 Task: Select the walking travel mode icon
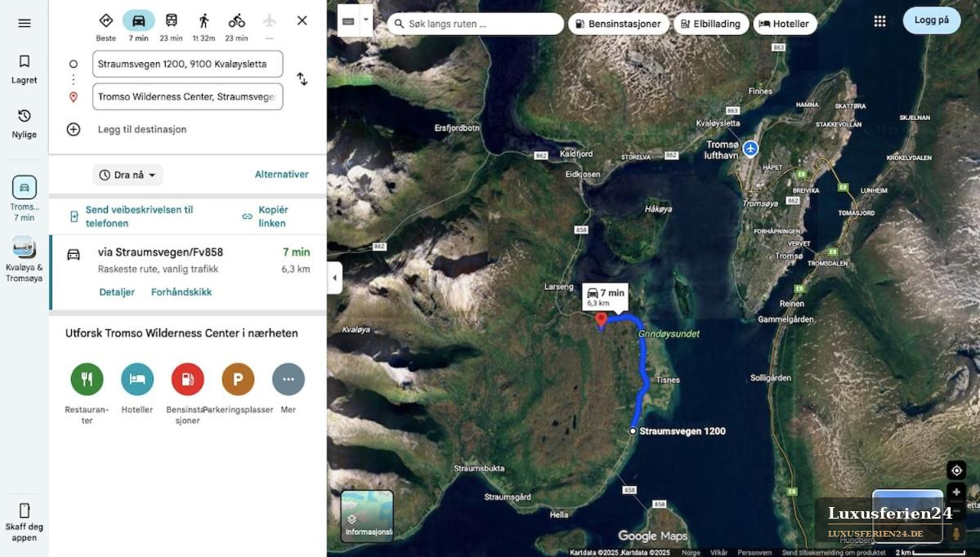tap(204, 20)
